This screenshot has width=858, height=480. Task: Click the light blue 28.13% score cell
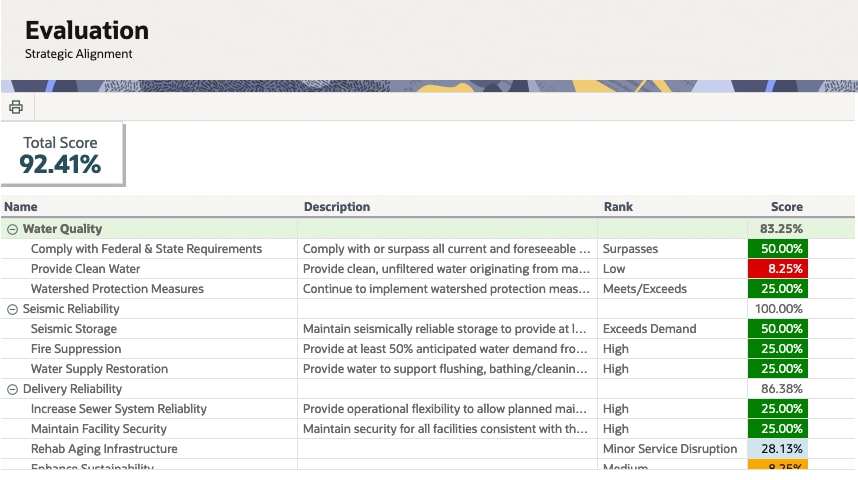(776, 449)
